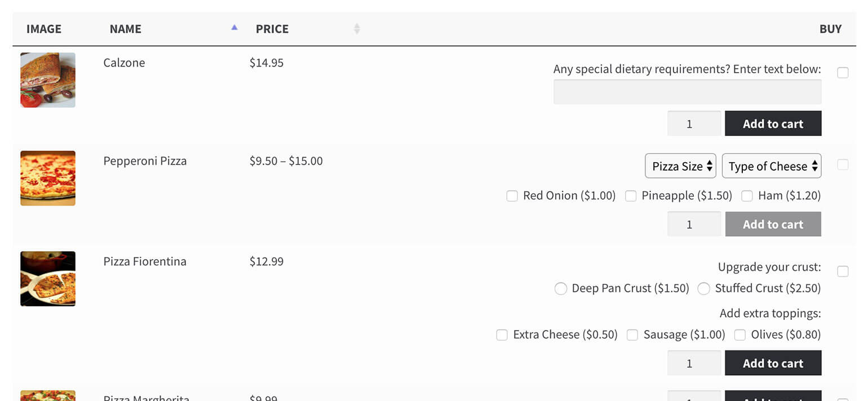Check the Red Onion topping option
Image resolution: width=868 pixels, height=401 pixels.
[512, 196]
